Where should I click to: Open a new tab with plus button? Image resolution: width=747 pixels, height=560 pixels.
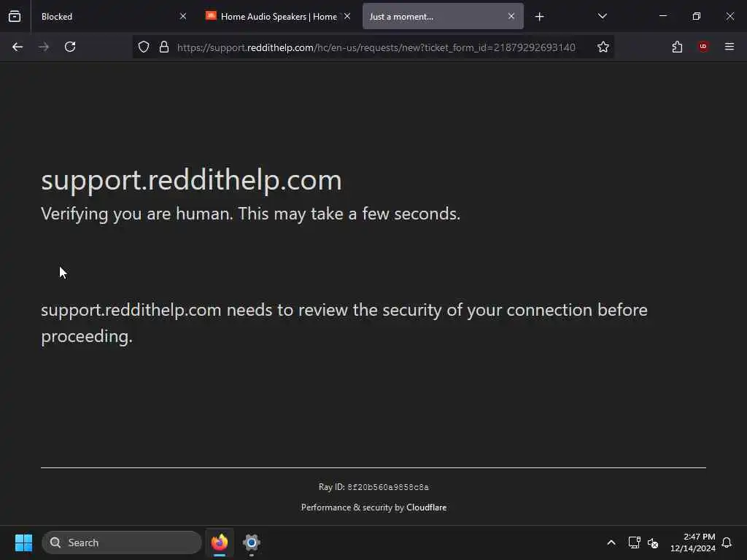tap(539, 17)
